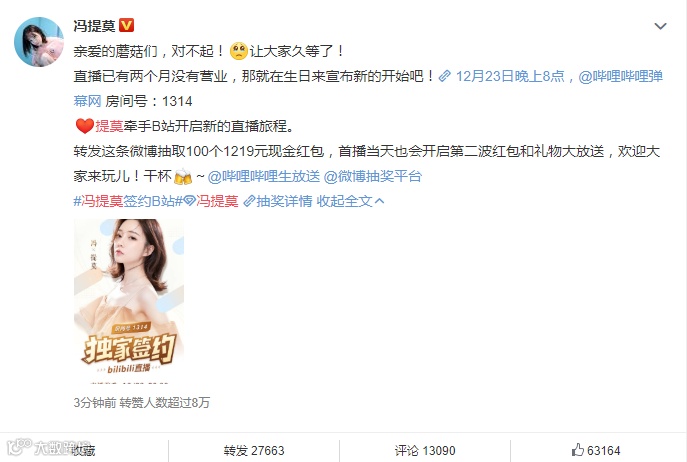Open the 评论 13090 comments

[425, 451]
